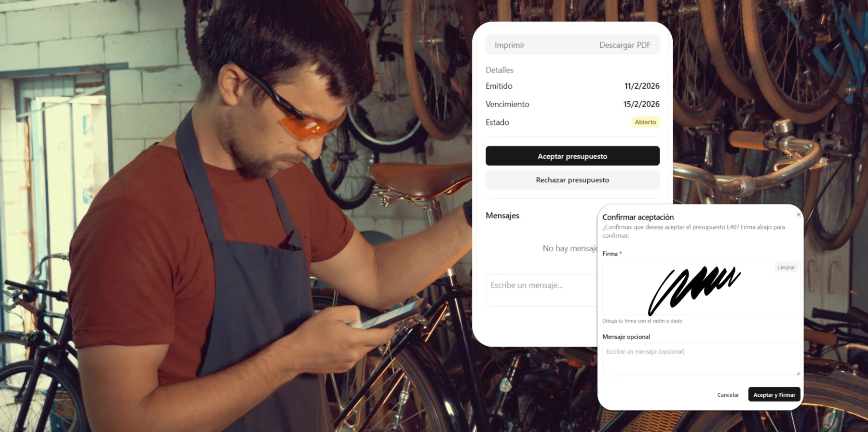This screenshot has height=432, width=868.
Task: Click 'Dibuja tu firma con el ratón o dedo' hint
Action: click(642, 321)
